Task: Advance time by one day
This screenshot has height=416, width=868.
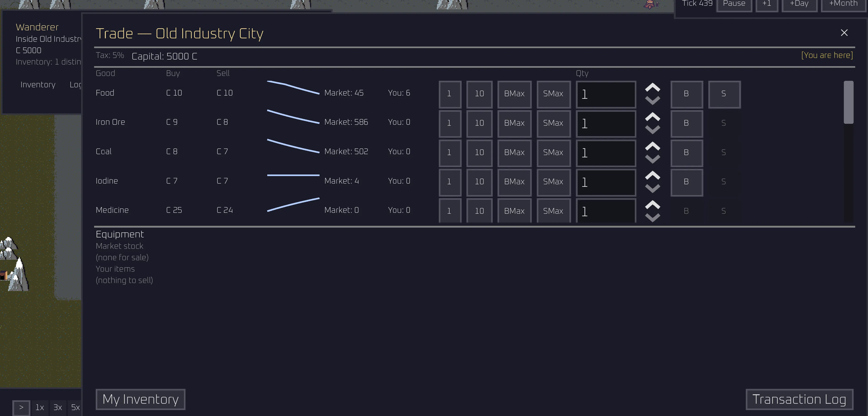Action: pos(799,4)
